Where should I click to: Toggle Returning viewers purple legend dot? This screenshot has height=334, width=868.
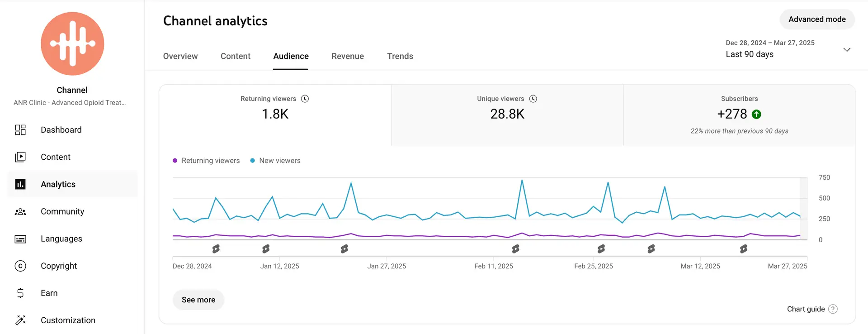point(175,161)
